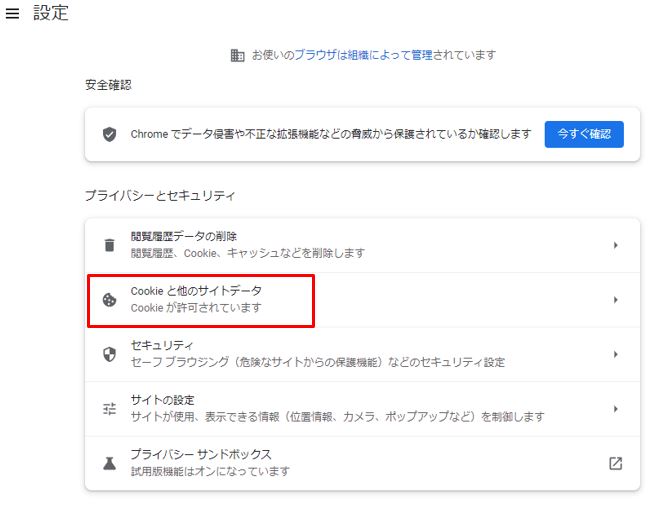The height and width of the screenshot is (505, 655).
Task: Click the safety check shield icon
Action: 109,134
